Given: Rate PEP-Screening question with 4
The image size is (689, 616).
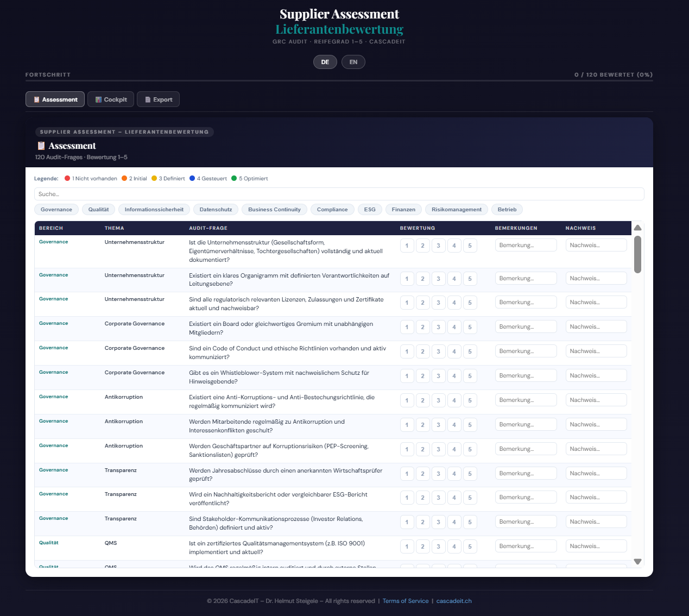Looking at the screenshot, I should click(x=454, y=449).
